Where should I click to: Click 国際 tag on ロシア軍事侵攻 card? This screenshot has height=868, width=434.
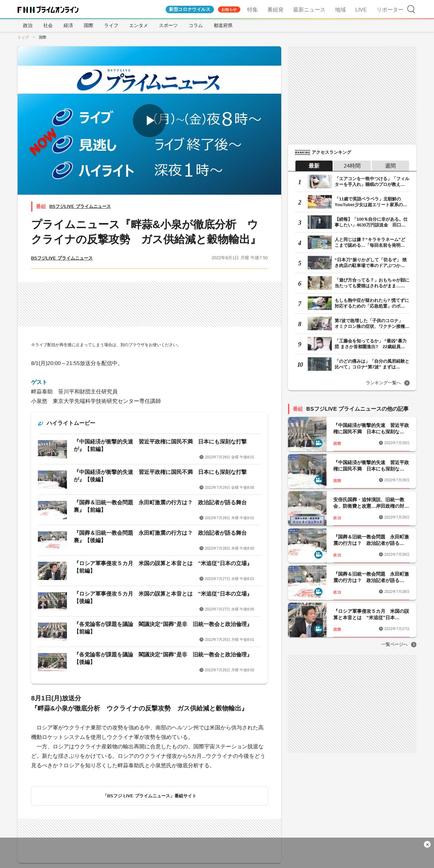(337, 629)
